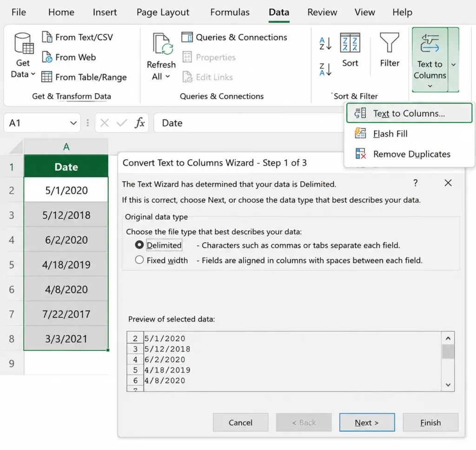Image resolution: width=476 pixels, height=450 pixels.
Task: Click the formula bar enter checkmark
Action: click(x=122, y=123)
